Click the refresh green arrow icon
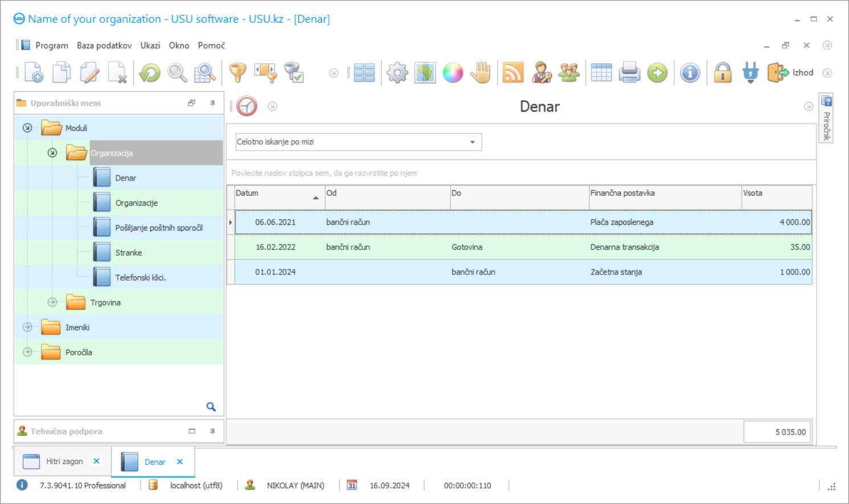Image resolution: width=849 pixels, height=504 pixels. click(x=150, y=73)
